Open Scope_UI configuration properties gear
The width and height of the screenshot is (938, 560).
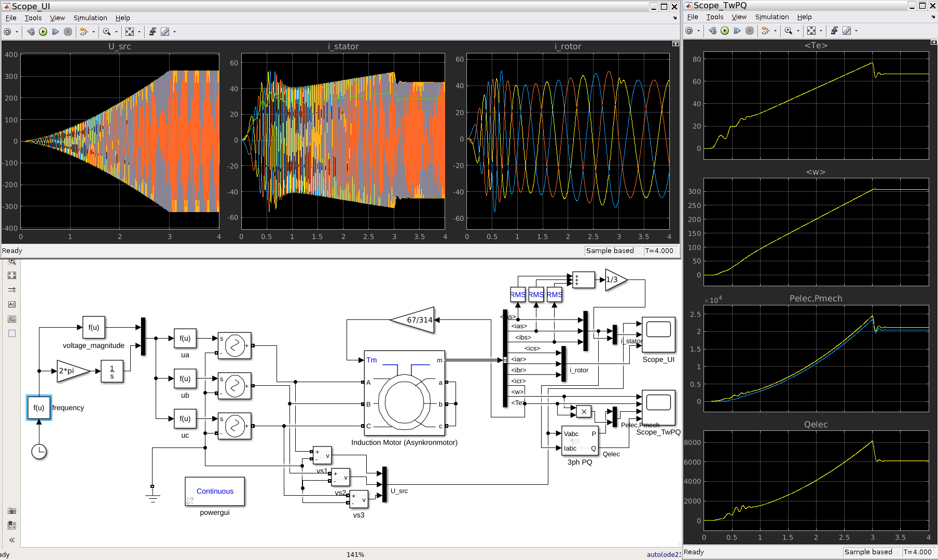click(7, 32)
